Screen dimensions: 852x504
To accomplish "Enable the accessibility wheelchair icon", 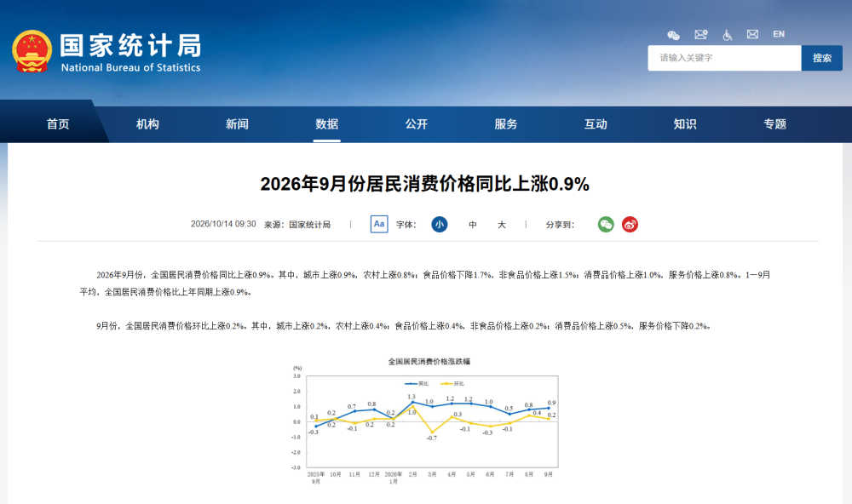I will click(x=727, y=35).
